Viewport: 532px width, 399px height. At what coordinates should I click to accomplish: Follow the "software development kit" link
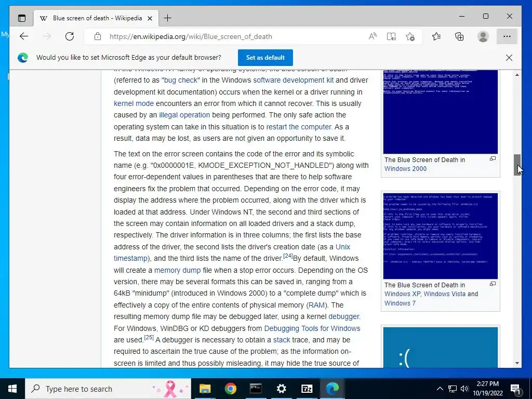pos(293,81)
